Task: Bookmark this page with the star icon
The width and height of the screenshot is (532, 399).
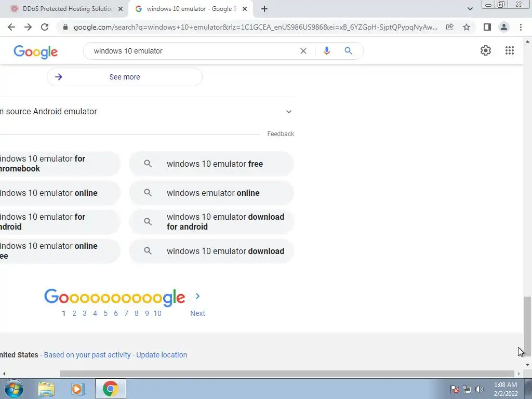Action: [x=467, y=27]
